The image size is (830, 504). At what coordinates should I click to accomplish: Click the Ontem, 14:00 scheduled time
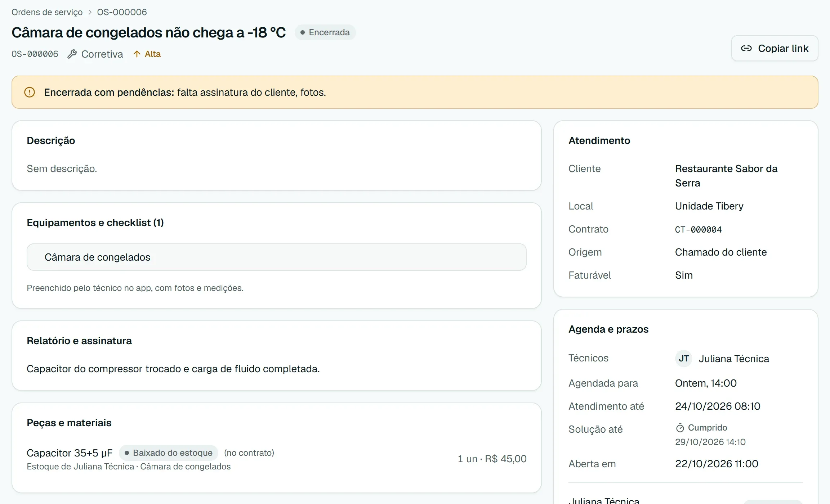(706, 383)
